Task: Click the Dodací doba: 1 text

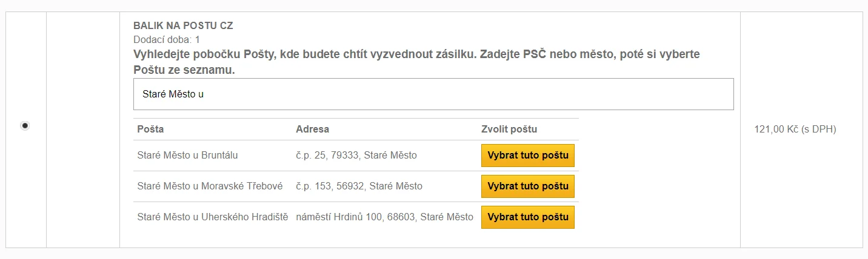Action: coord(167,40)
